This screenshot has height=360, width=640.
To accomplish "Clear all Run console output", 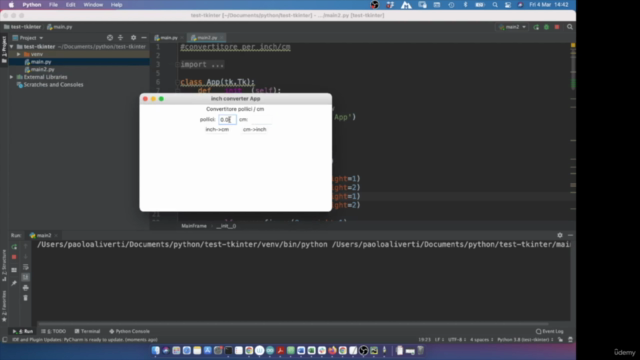I will [26, 298].
